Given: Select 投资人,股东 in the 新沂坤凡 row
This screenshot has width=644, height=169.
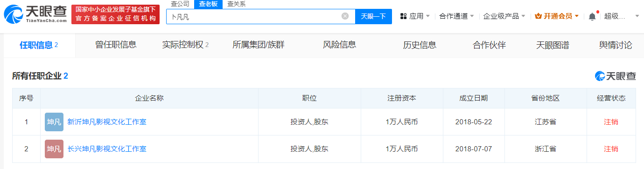Looking at the screenshot, I should pos(309,122).
